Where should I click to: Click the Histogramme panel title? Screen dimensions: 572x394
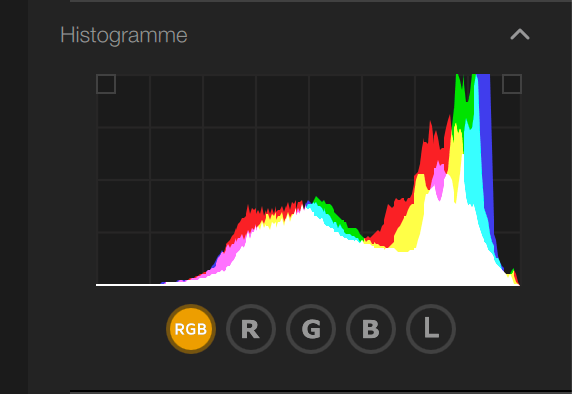[x=124, y=35]
